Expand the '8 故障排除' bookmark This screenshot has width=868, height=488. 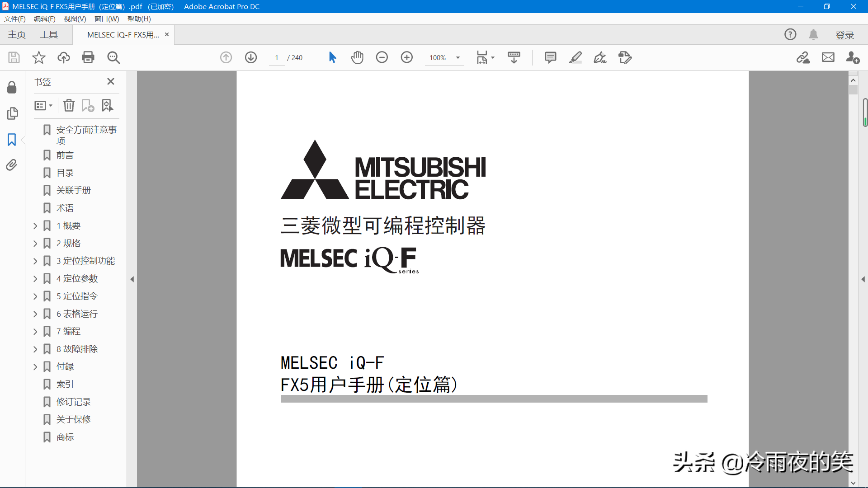pos(35,349)
